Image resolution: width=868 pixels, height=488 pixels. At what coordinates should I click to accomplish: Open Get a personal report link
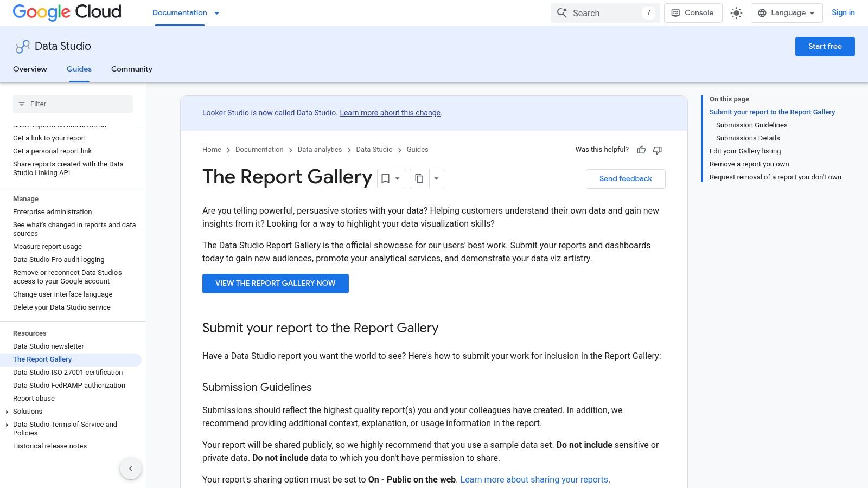[x=52, y=151]
